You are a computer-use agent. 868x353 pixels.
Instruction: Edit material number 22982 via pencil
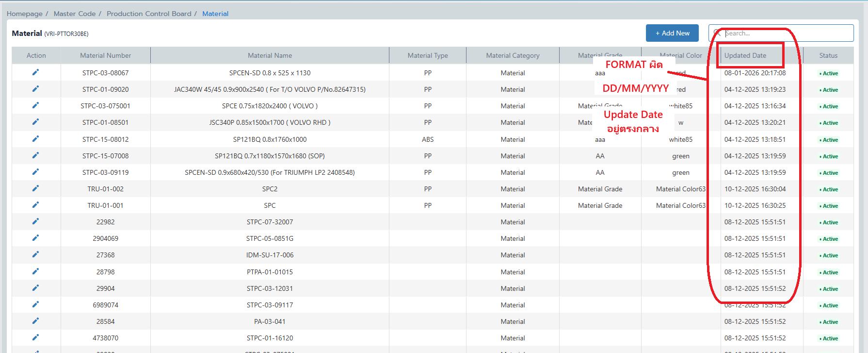(x=35, y=221)
